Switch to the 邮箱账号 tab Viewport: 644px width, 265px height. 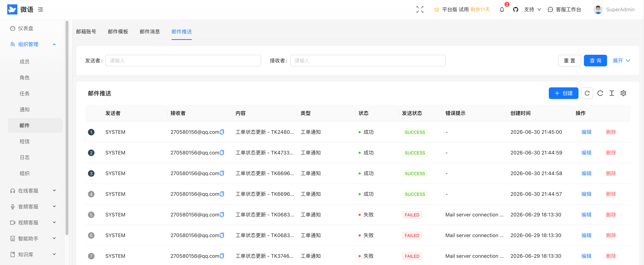(86, 32)
